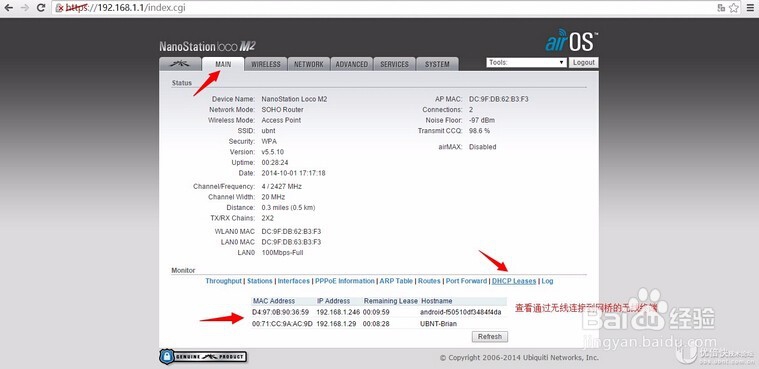Bookmark page with the star icon
Screen dimensions: 759x369
click(x=734, y=8)
